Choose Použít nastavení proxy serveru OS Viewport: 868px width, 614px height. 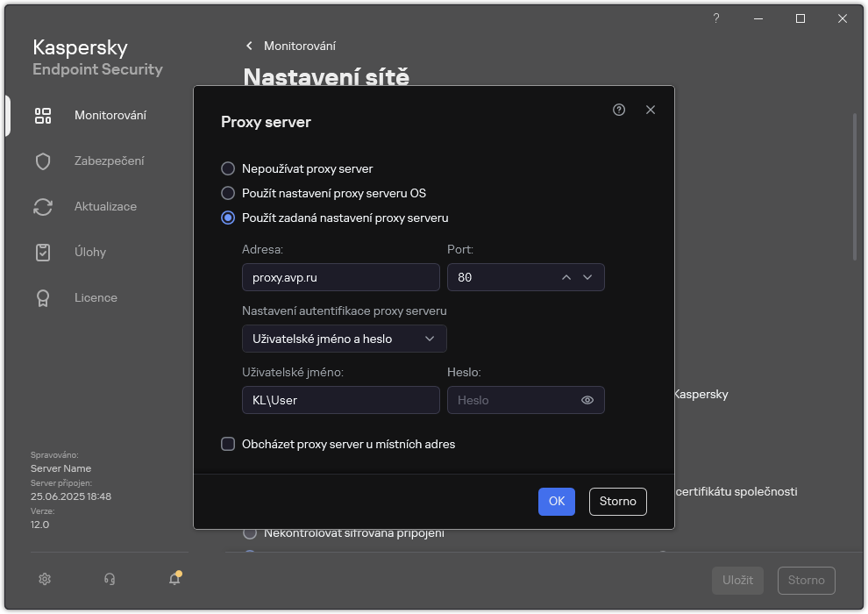[x=228, y=193]
